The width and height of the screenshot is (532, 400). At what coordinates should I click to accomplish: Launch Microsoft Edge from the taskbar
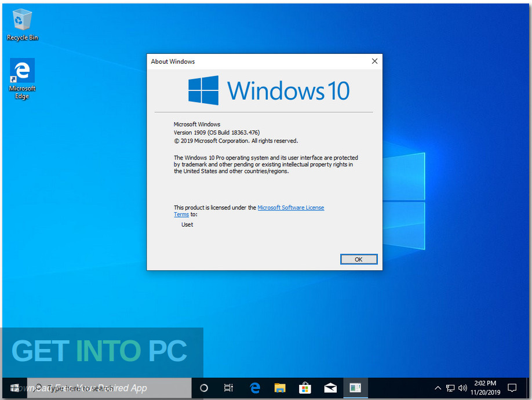tap(255, 387)
